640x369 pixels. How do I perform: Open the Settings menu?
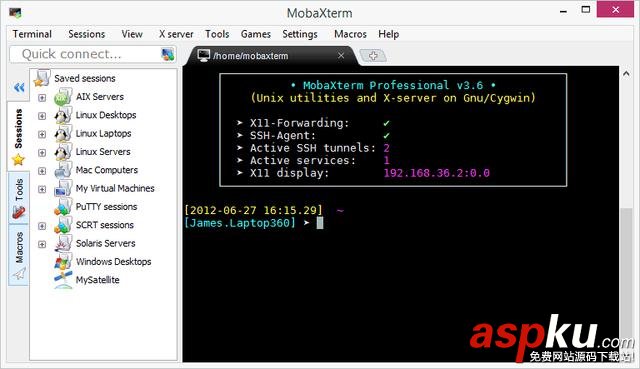click(300, 34)
